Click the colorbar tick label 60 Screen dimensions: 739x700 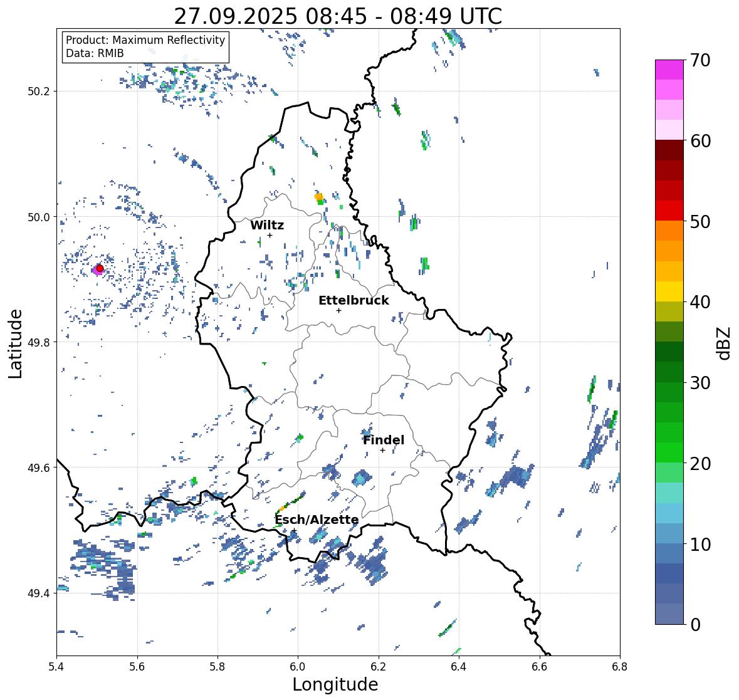point(700,141)
